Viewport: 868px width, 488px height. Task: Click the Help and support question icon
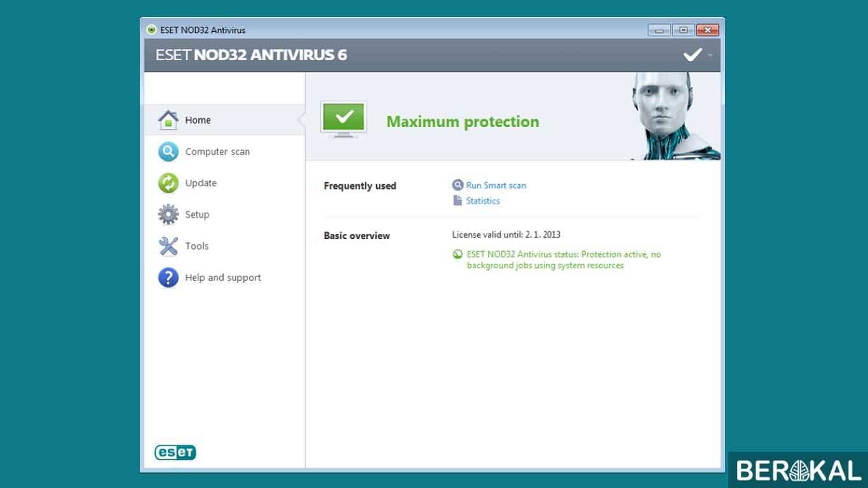(x=168, y=278)
